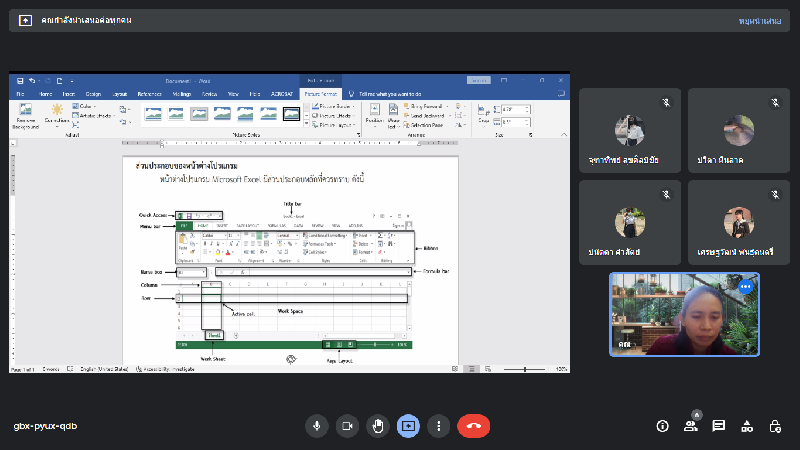Expand the Color dropdown in Adjust group

click(86, 106)
